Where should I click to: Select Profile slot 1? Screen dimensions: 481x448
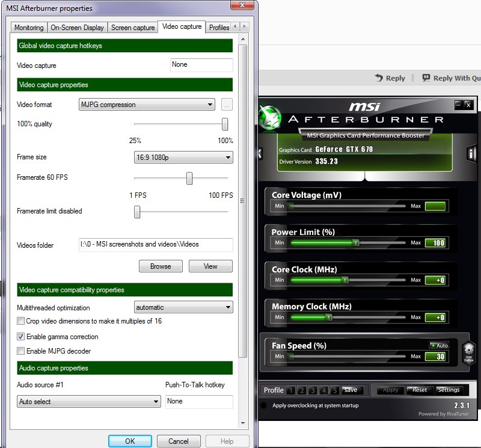point(290,390)
